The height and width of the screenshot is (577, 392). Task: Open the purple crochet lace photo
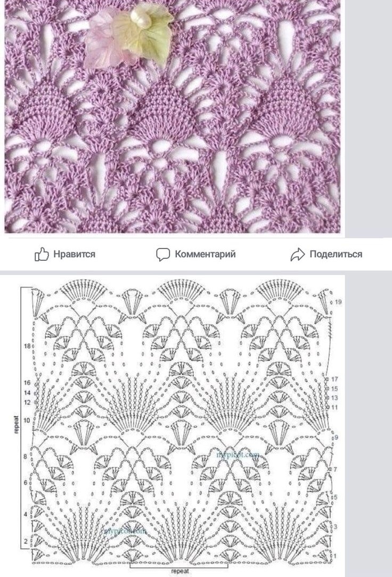tap(173, 117)
